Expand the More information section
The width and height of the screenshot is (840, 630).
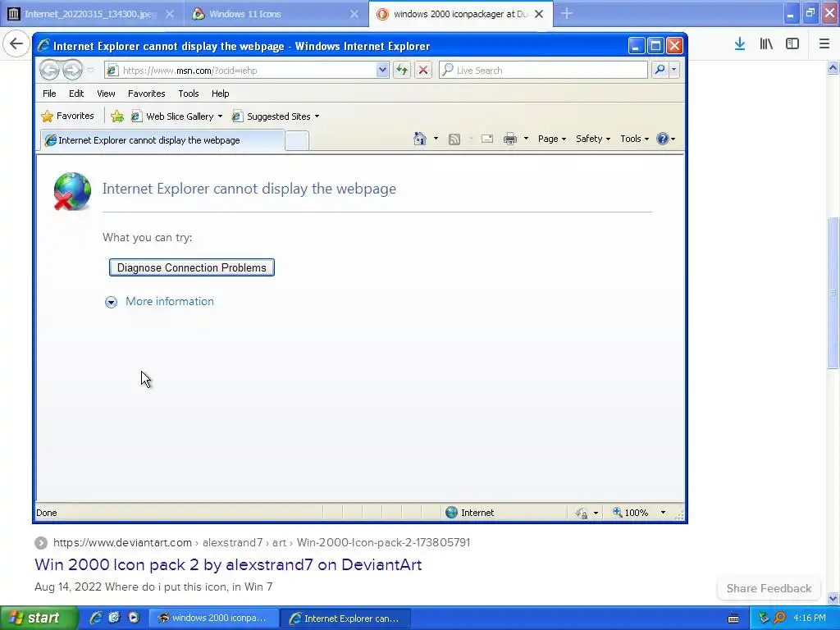coord(111,302)
